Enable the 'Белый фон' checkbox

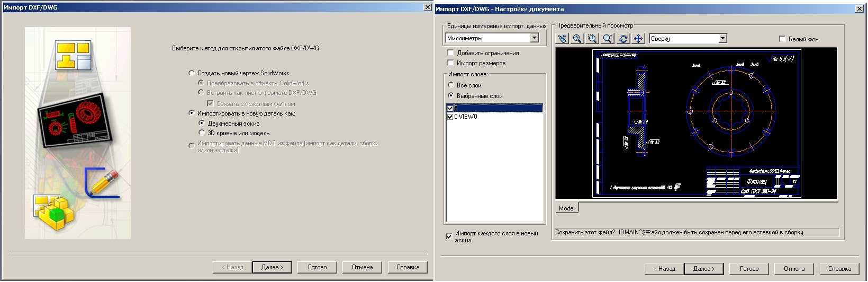click(782, 39)
